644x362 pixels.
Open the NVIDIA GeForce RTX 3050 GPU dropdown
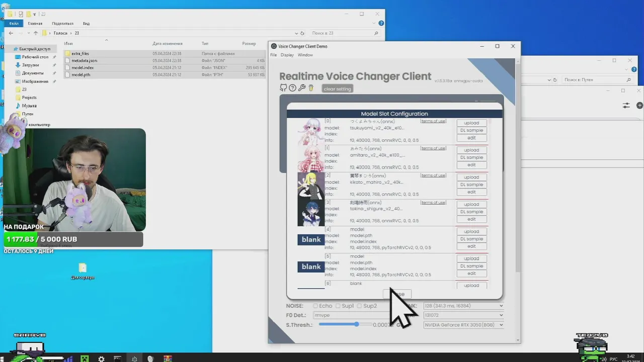pyautogui.click(x=463, y=325)
